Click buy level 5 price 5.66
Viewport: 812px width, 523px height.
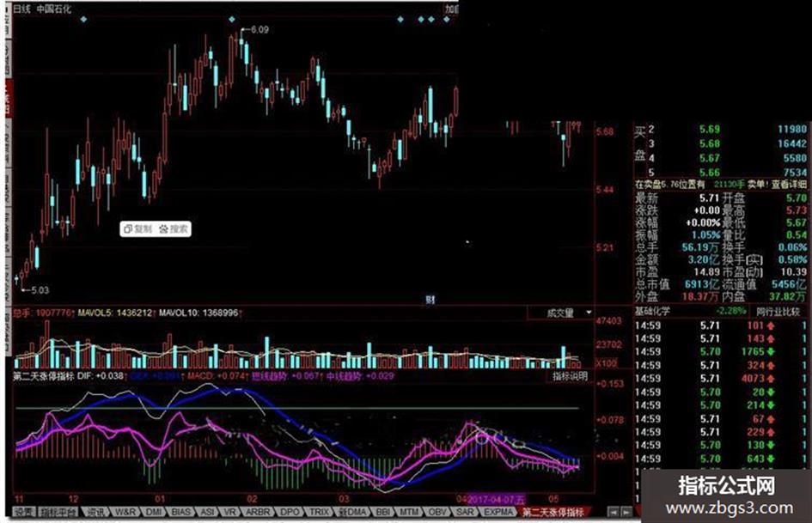point(710,173)
